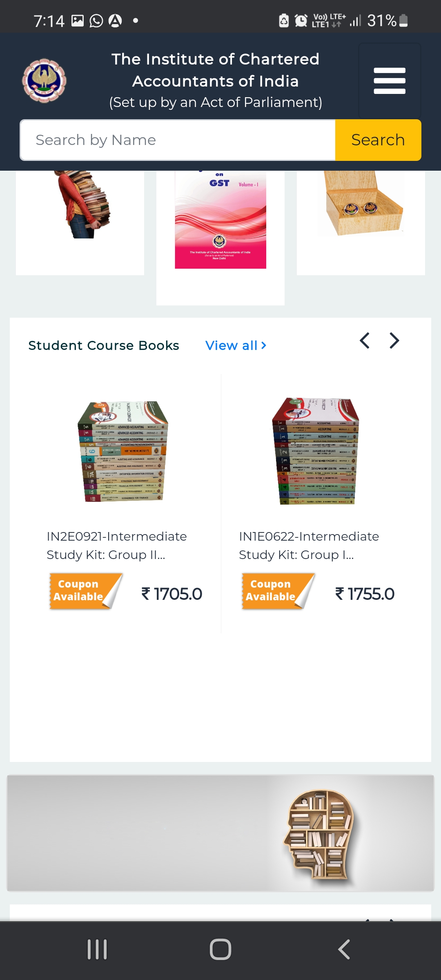Open the wooden box with coins product
The image size is (441, 980).
(x=361, y=203)
